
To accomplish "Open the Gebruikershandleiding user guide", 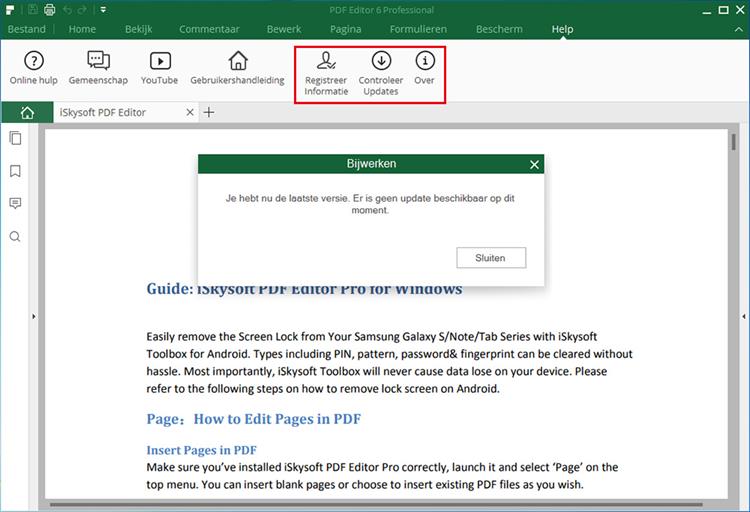I will [x=237, y=68].
